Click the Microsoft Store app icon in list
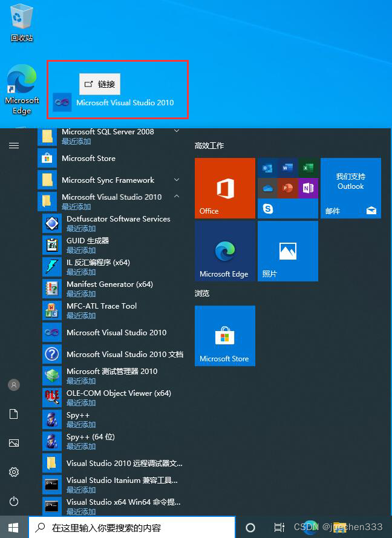This screenshot has width=392, height=538. 47,158
